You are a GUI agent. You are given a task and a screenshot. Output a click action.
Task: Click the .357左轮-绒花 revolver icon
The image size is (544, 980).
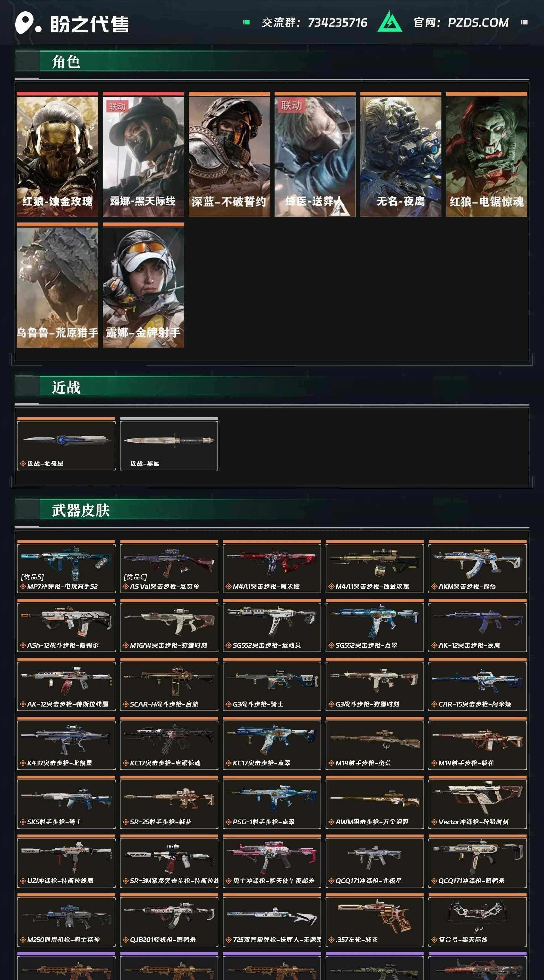[375, 915]
